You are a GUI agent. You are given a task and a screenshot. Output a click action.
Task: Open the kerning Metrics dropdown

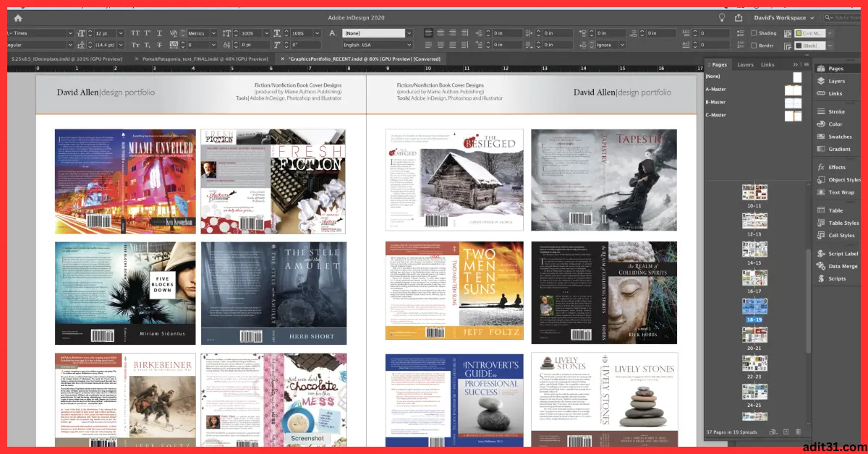(214, 33)
